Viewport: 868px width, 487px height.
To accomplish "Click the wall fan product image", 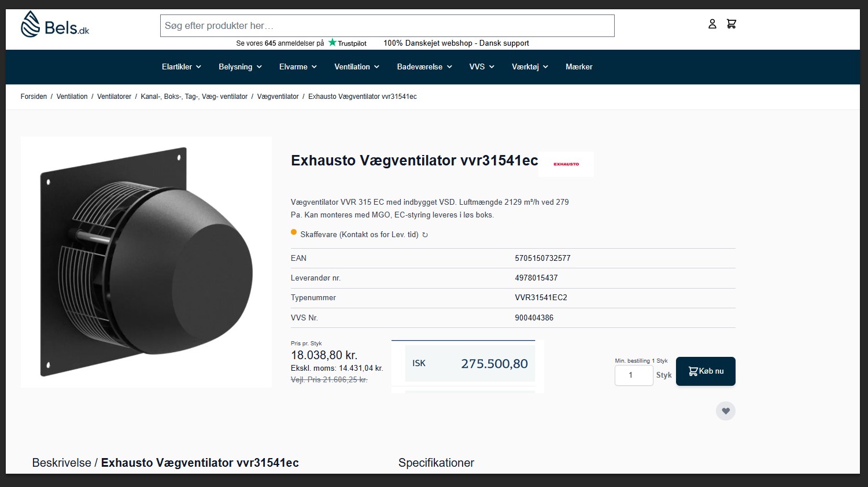I will tap(146, 262).
